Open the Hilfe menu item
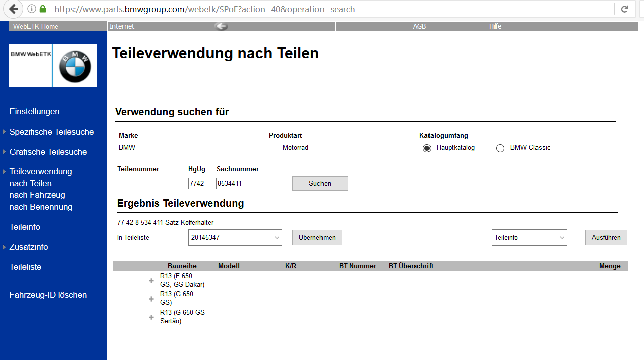Viewport: 644px width, 360px height. click(x=495, y=26)
